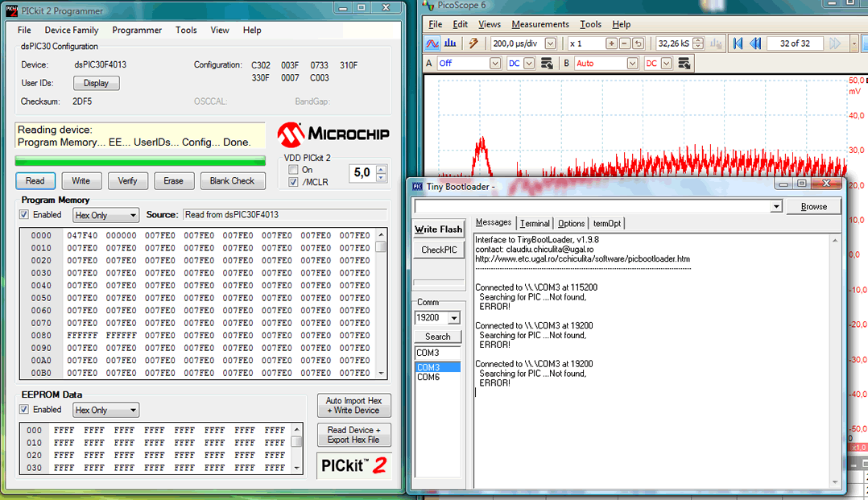Decrease VDD voltage with down arrow

[381, 178]
